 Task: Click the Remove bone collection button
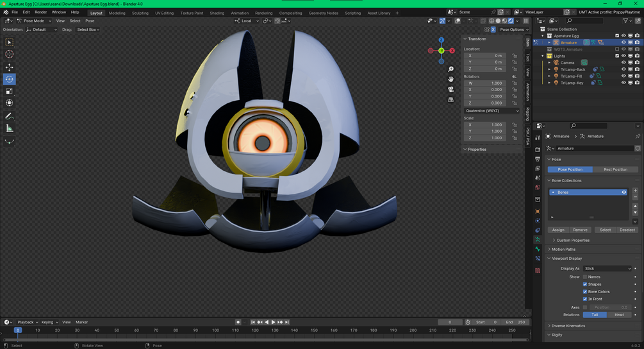click(x=580, y=230)
